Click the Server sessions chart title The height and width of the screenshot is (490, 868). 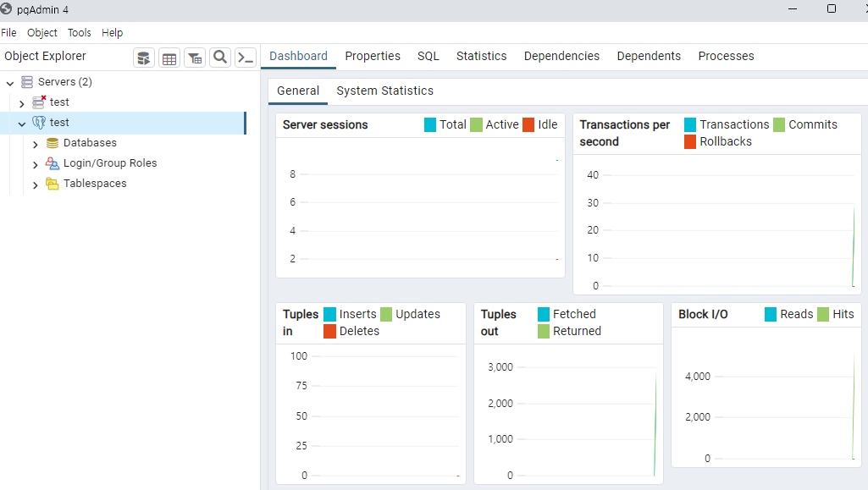pos(325,125)
